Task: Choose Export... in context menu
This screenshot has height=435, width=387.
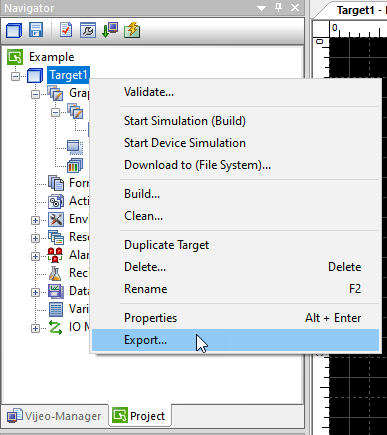Action: click(235, 340)
